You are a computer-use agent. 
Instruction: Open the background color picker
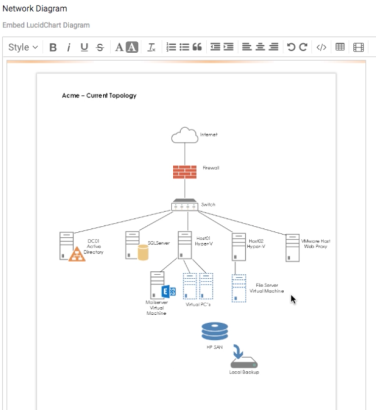click(x=132, y=47)
